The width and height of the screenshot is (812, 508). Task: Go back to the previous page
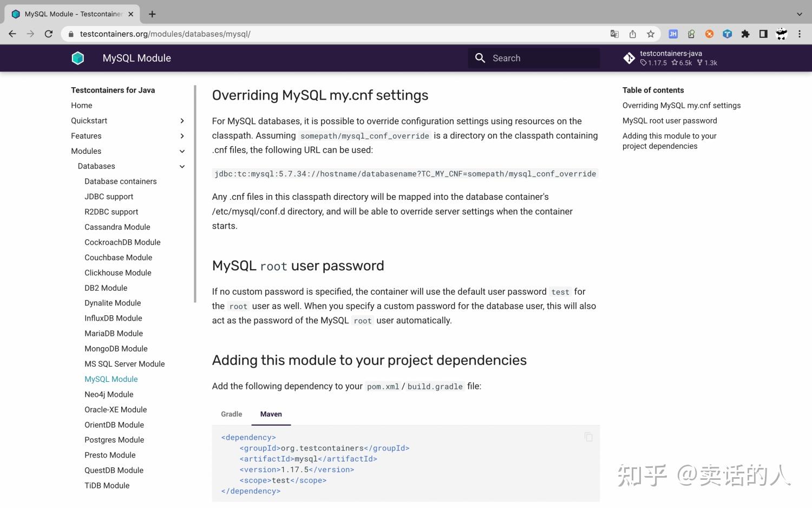pos(12,34)
